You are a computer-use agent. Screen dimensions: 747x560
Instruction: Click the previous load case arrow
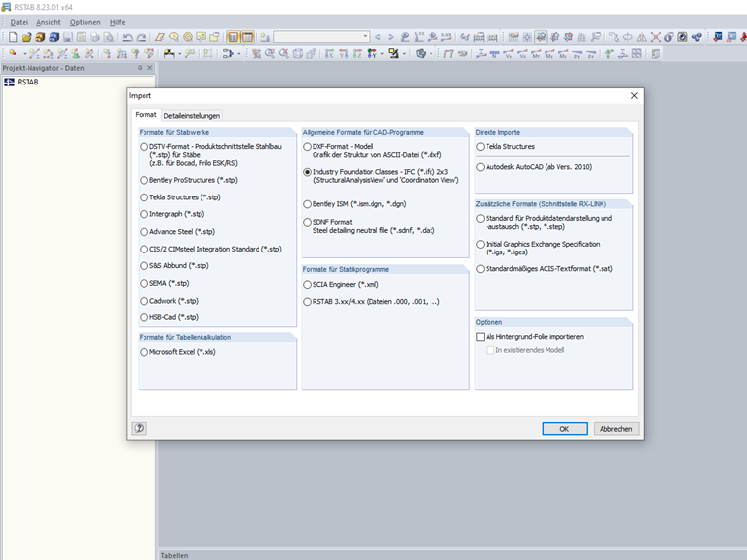pos(378,37)
